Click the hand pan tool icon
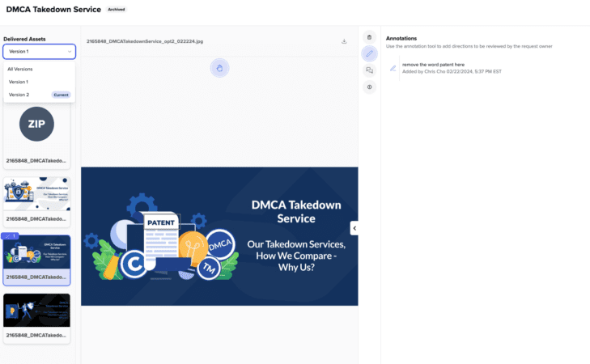Image resolution: width=590 pixels, height=364 pixels. [x=220, y=68]
